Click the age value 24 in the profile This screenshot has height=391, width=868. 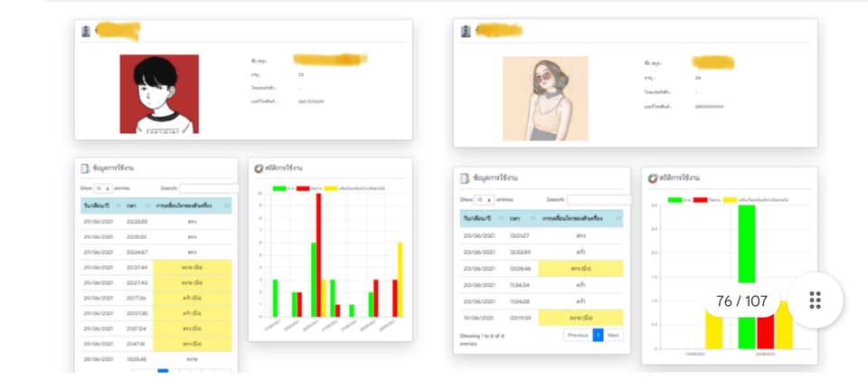click(x=698, y=78)
